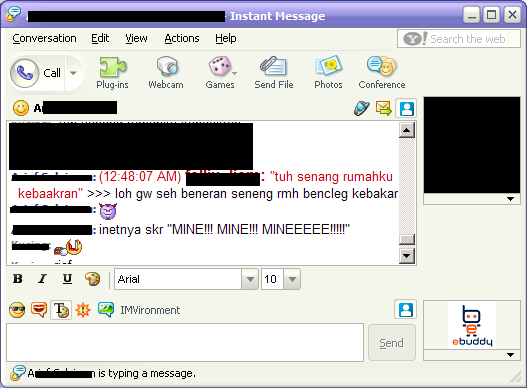Click the title bar chat bubble icon
The image size is (529, 388).
coord(13,14)
